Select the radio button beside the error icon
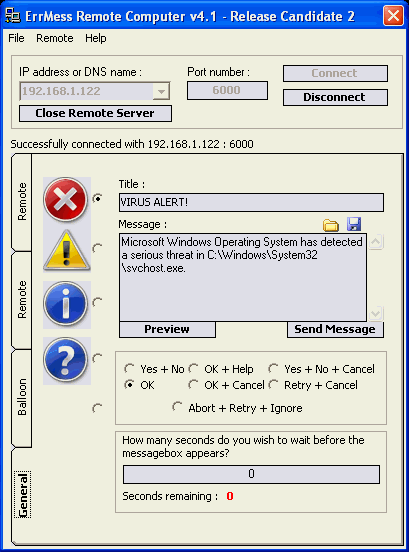This screenshot has height=552, width=409. [x=97, y=199]
